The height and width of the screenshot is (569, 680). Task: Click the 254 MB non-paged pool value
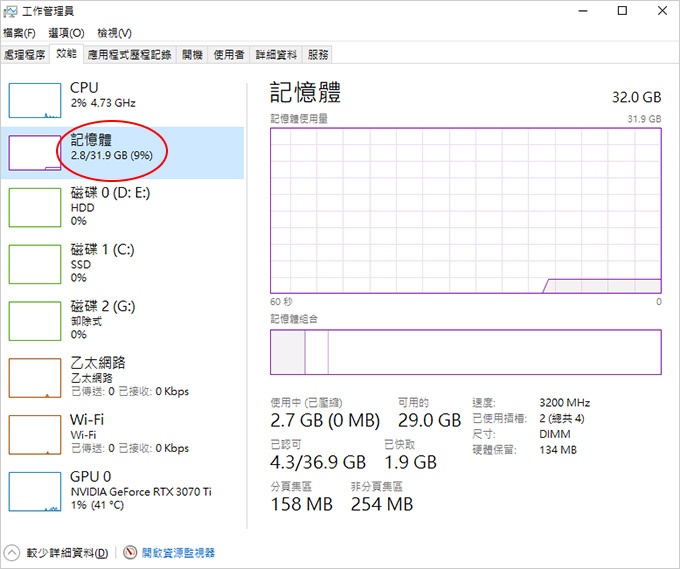coord(382,504)
